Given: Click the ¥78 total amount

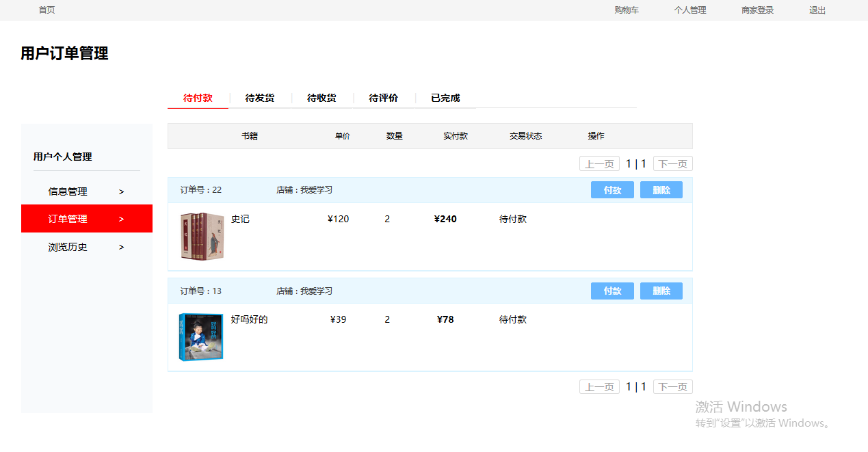Looking at the screenshot, I should [445, 319].
